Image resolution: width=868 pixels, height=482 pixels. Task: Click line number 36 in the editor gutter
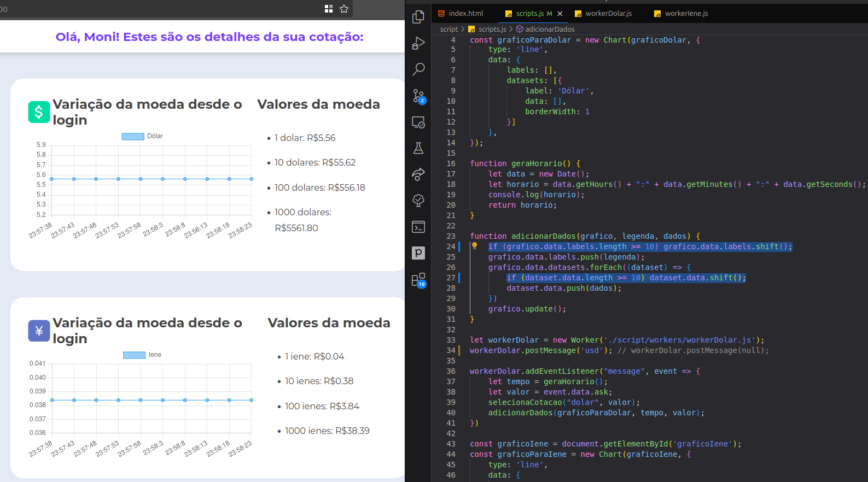click(x=451, y=371)
